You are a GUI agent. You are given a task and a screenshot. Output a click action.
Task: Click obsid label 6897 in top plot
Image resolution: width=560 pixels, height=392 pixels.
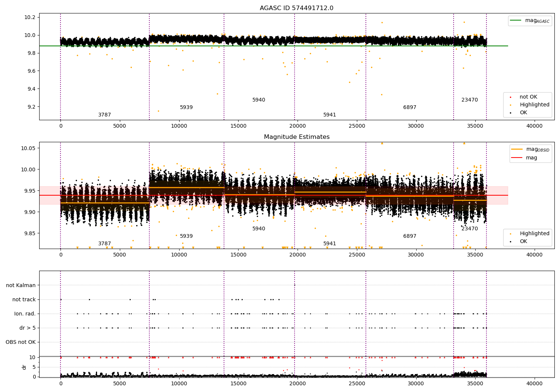(410, 108)
